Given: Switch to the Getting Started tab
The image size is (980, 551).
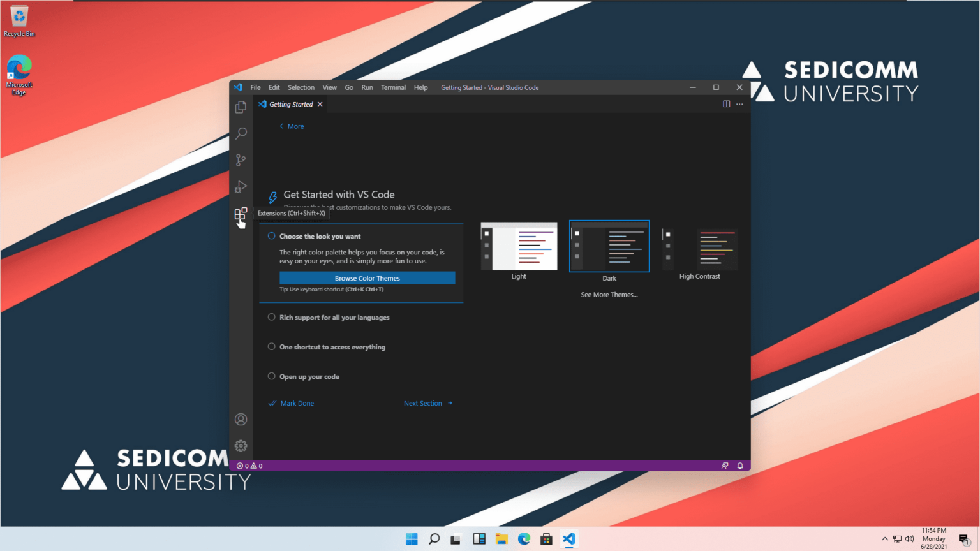Looking at the screenshot, I should pos(291,104).
